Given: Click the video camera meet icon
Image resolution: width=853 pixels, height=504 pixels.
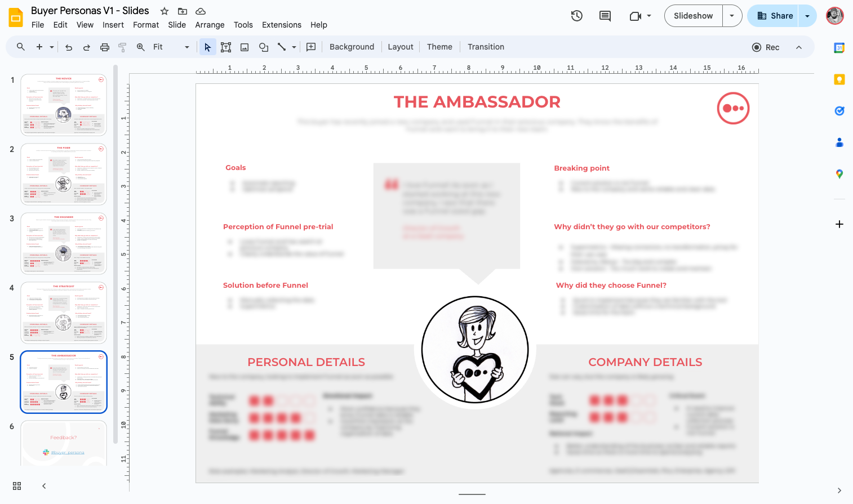Looking at the screenshot, I should click(x=636, y=16).
